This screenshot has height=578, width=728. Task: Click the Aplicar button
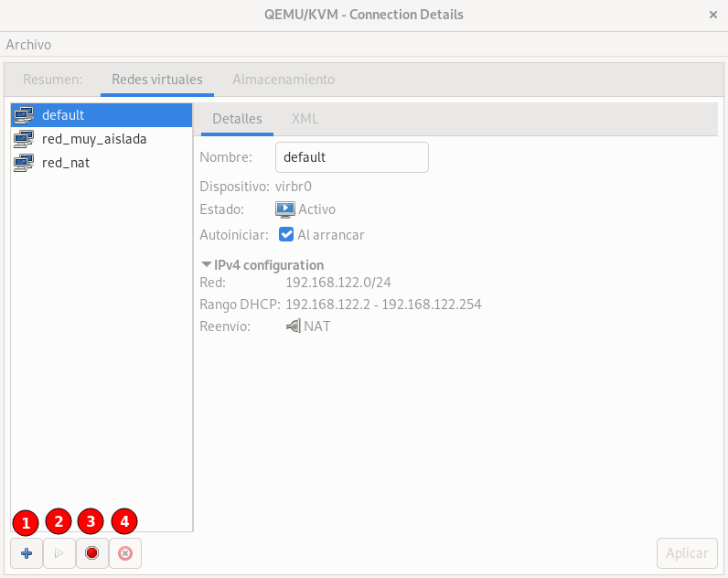pos(687,553)
